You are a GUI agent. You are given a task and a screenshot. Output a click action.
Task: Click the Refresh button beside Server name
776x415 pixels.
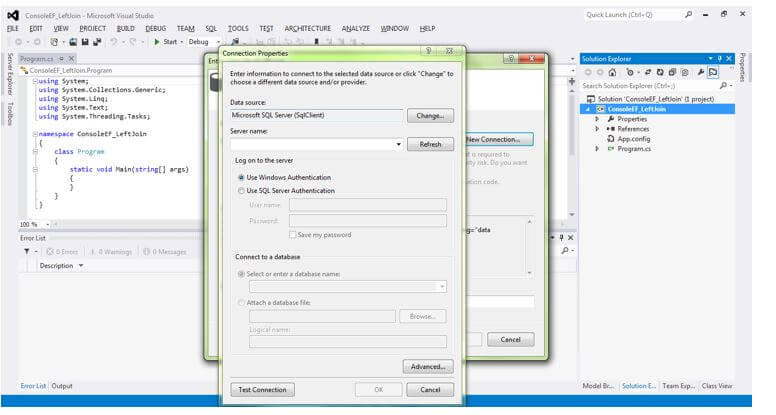(x=430, y=144)
